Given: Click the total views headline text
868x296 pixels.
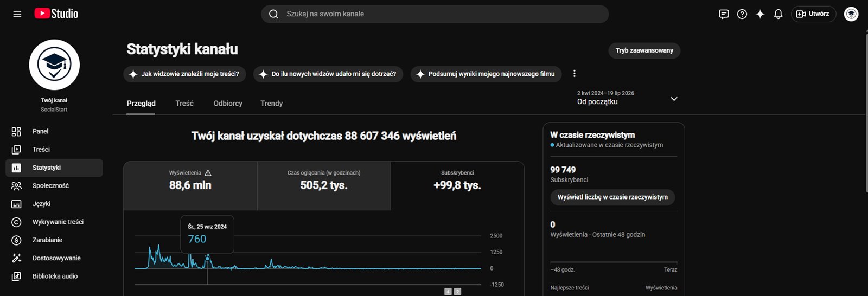Looking at the screenshot, I should 324,136.
